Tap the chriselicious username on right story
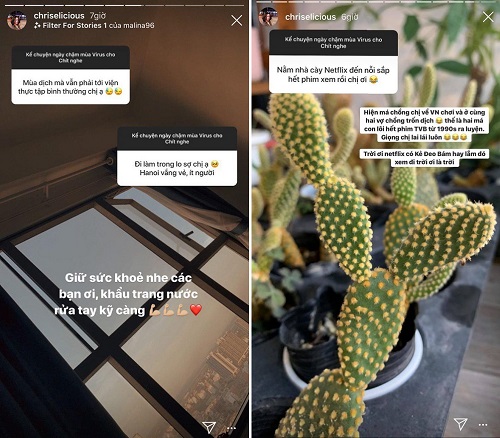 point(310,17)
